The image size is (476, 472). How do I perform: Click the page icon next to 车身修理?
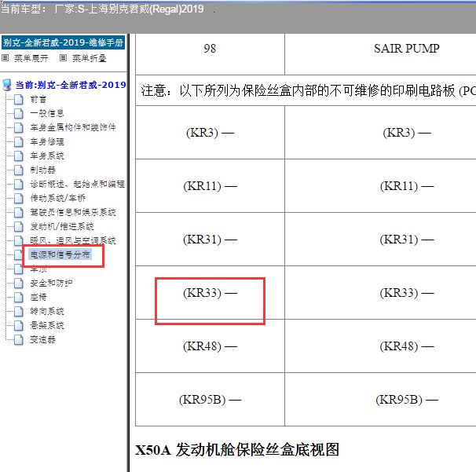[19, 141]
